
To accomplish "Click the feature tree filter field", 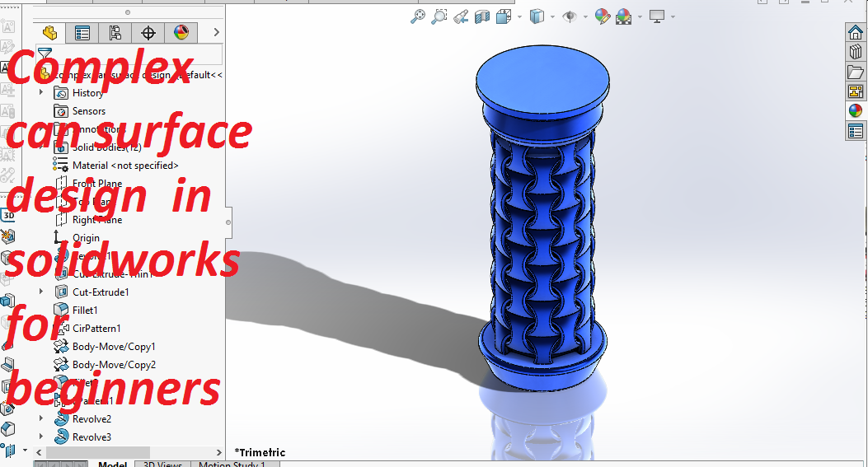I will point(129,54).
